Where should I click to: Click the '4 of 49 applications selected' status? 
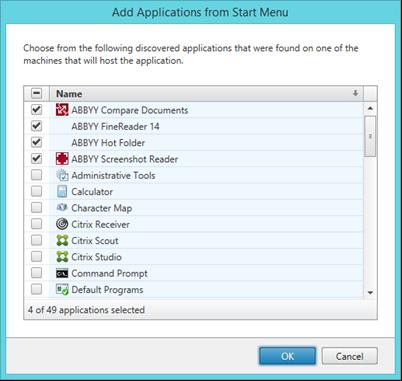click(86, 310)
